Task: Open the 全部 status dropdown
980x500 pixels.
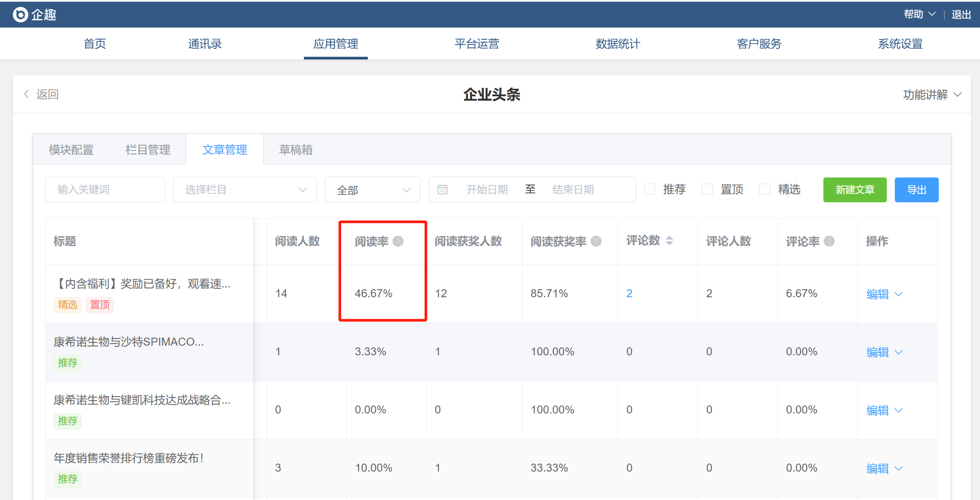Action: tap(372, 190)
